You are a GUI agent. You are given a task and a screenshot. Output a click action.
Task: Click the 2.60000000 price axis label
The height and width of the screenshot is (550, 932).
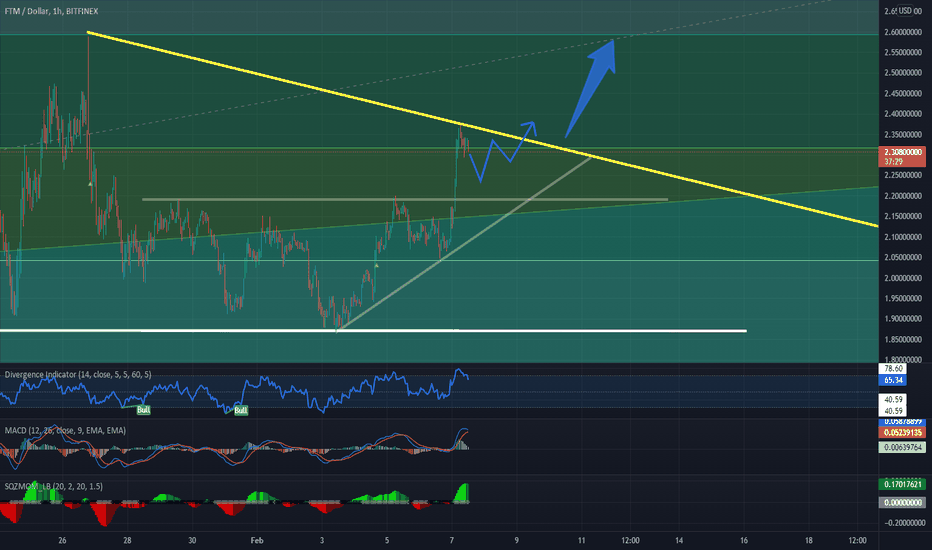903,32
